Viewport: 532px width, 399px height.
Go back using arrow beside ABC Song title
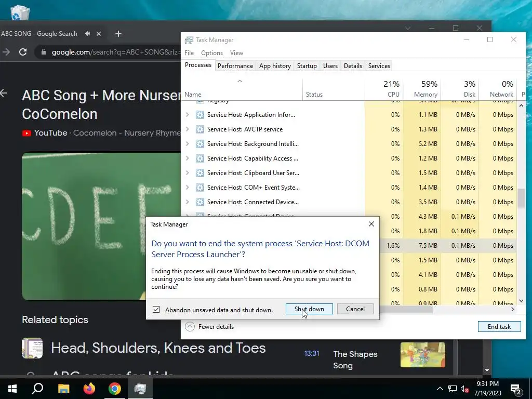click(4, 93)
